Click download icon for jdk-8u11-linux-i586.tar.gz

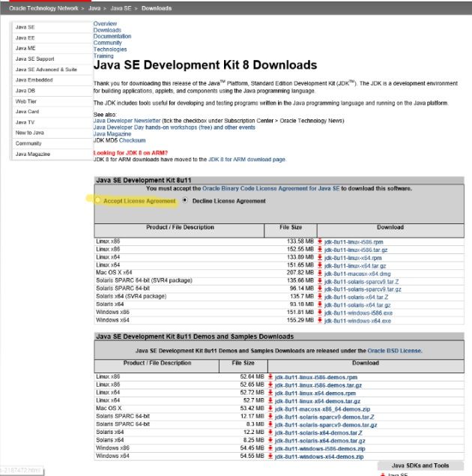(320, 250)
